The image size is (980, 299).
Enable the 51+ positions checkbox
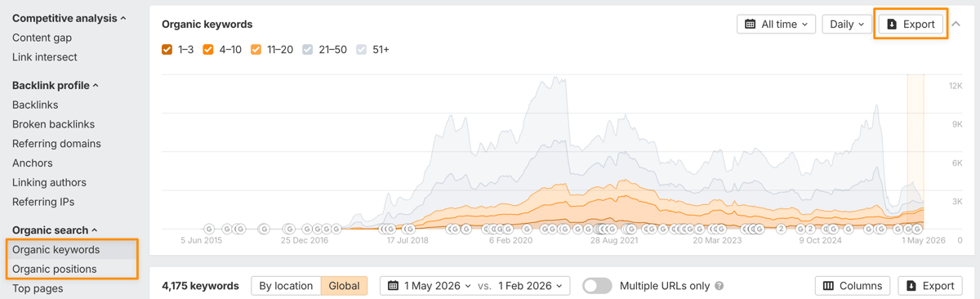point(362,50)
